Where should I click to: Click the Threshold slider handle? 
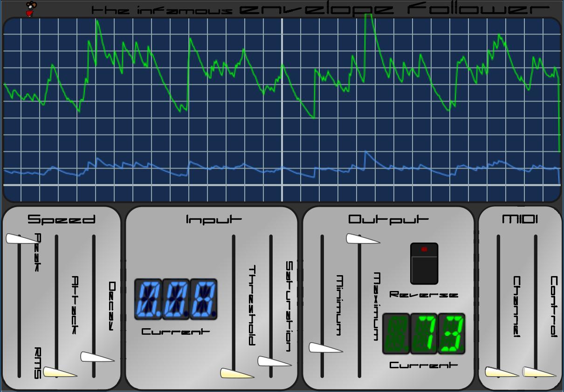click(237, 373)
